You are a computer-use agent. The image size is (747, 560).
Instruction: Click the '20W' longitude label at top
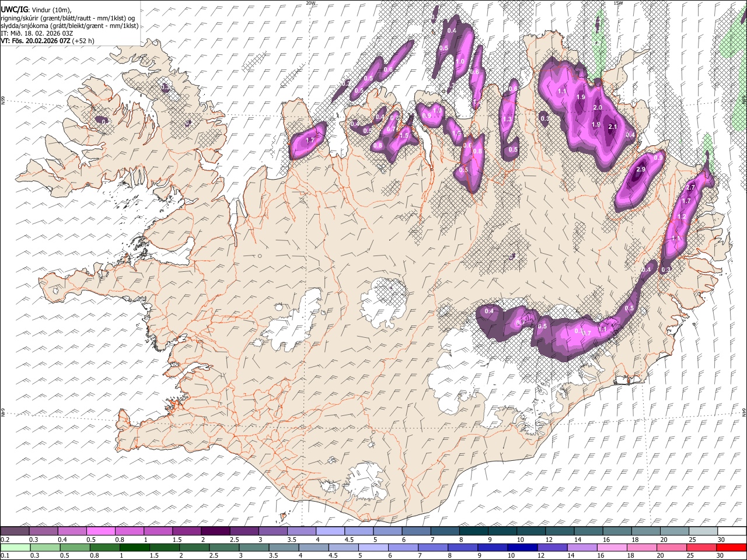pyautogui.click(x=310, y=3)
